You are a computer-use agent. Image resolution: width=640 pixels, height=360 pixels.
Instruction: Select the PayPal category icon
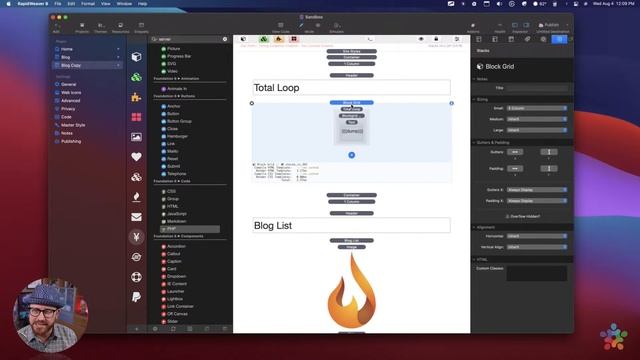(x=136, y=297)
